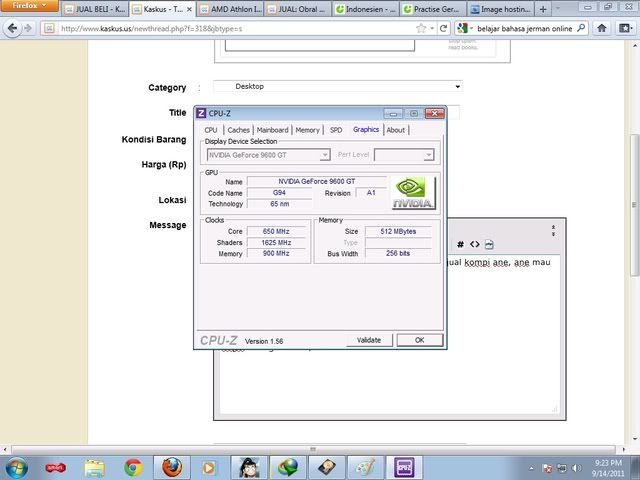Open the Category dropdown showing Desktop
640x480 pixels.
click(338, 87)
